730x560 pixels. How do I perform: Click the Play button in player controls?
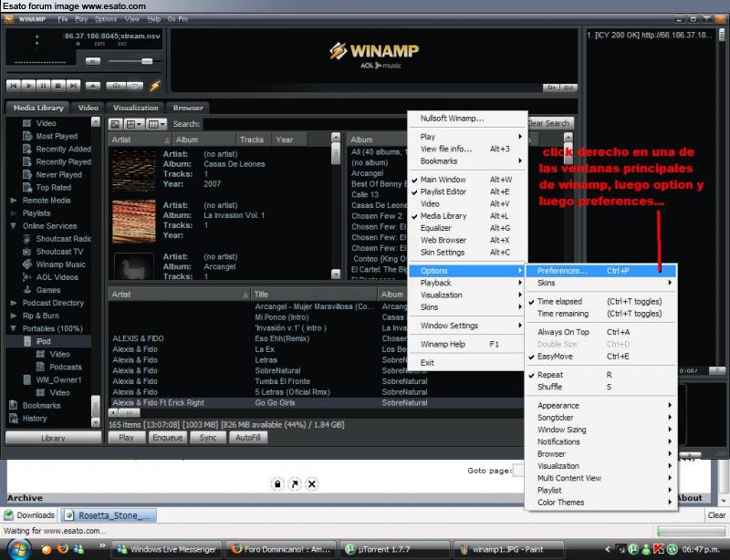pos(28,86)
